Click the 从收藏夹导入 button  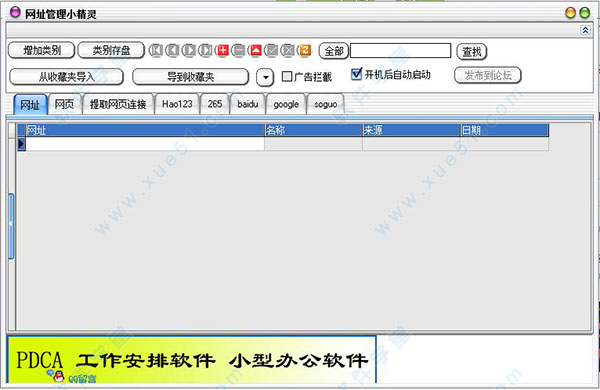[66, 77]
